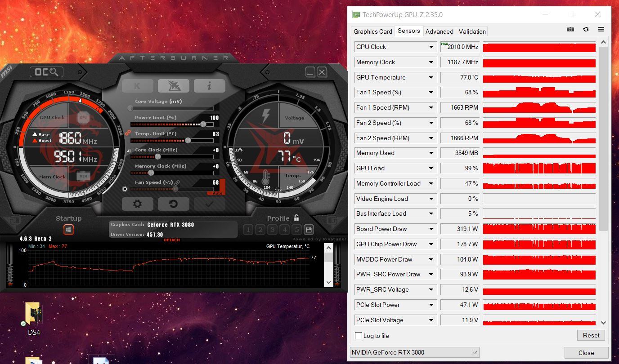Click the Memory Clock slider handle
Viewport: 619px width, 364px height.
click(151, 173)
